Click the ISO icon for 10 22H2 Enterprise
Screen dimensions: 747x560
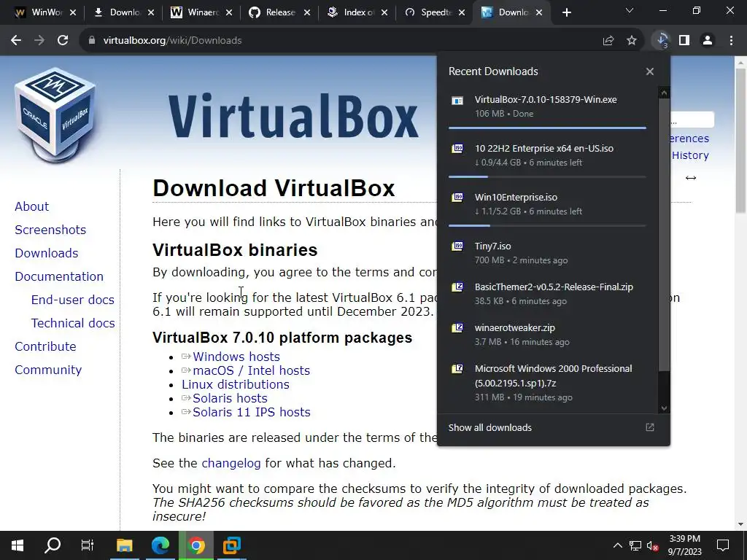(x=457, y=149)
